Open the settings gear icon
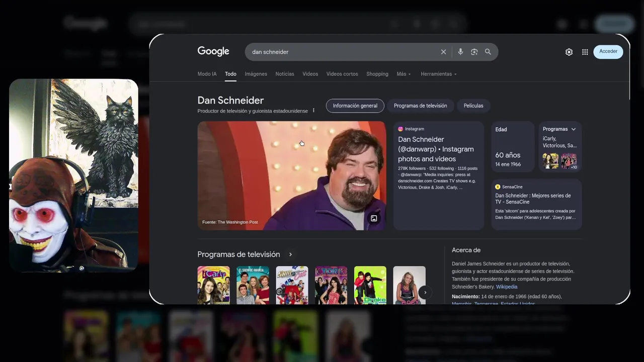644x362 pixels. coord(569,52)
